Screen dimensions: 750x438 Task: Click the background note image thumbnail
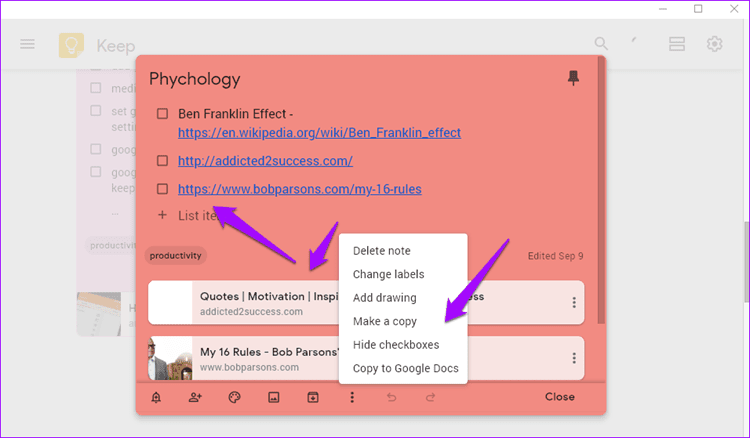click(99, 314)
